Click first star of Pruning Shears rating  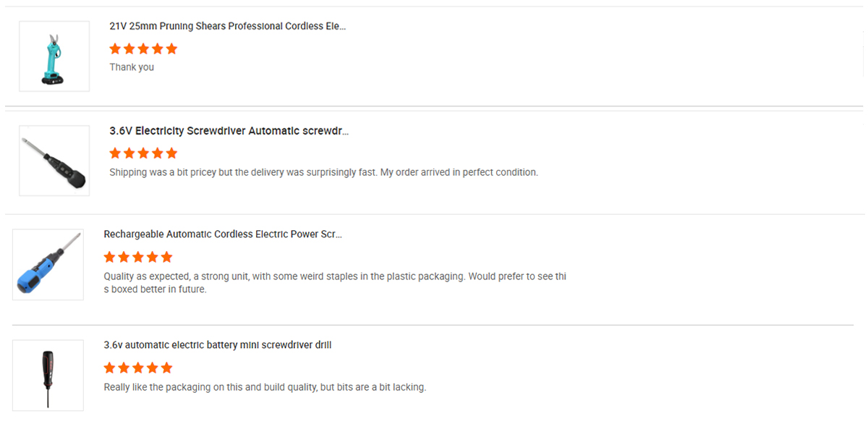coord(115,49)
